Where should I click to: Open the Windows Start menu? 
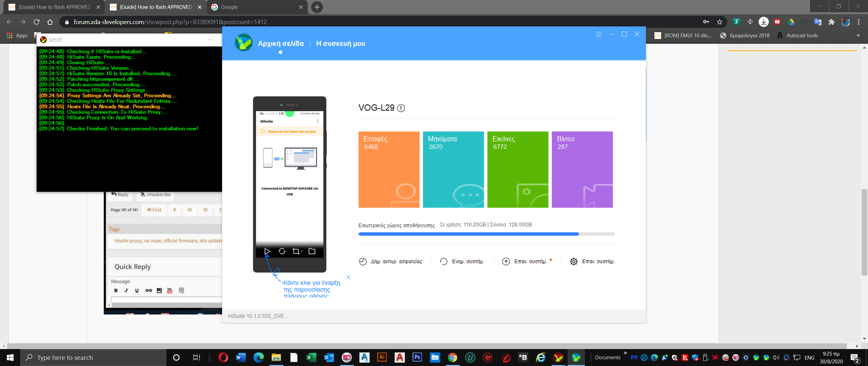click(10, 358)
